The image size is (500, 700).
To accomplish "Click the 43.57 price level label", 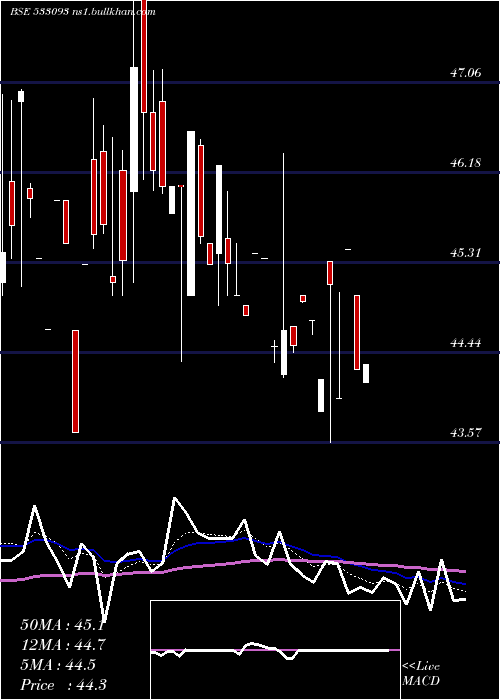I will 466,432.
